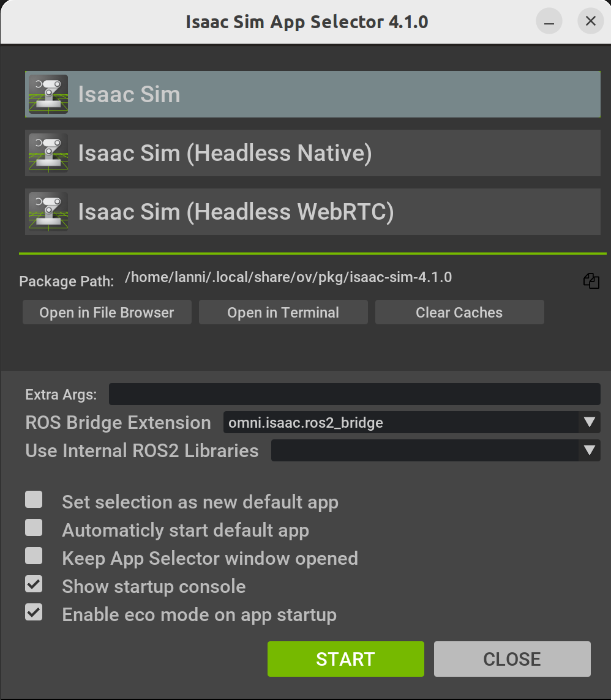Click the Clear Caches button
Screen dimensions: 611x700
(459, 313)
